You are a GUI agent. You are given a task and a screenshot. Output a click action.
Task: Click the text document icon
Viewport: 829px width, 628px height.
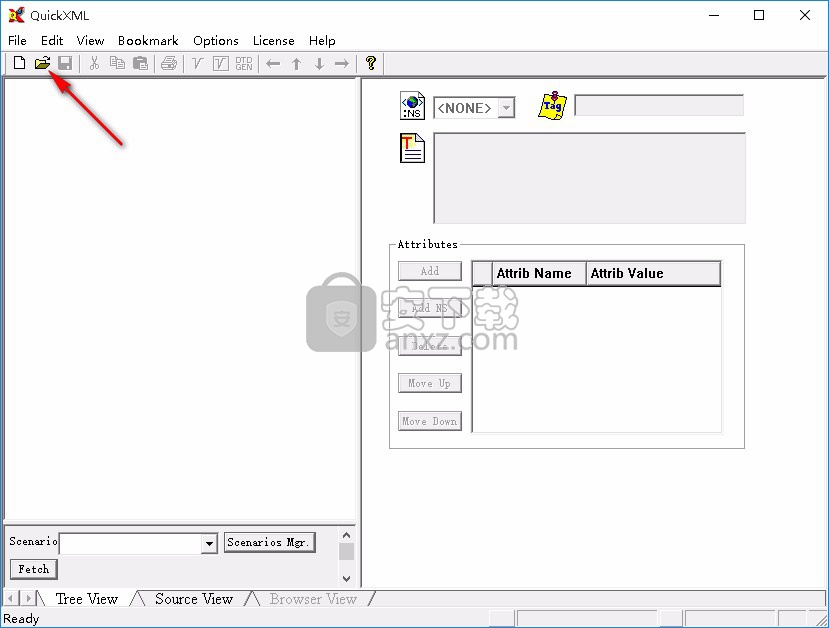(x=412, y=148)
